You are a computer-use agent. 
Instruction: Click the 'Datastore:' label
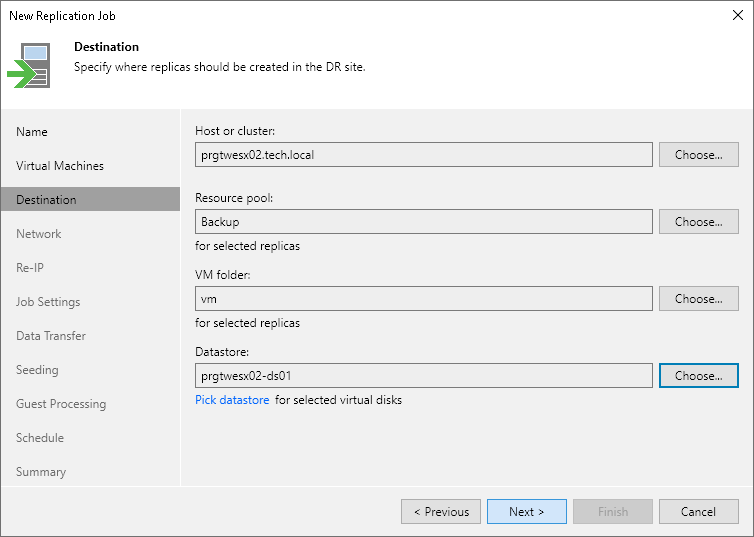pos(222,352)
